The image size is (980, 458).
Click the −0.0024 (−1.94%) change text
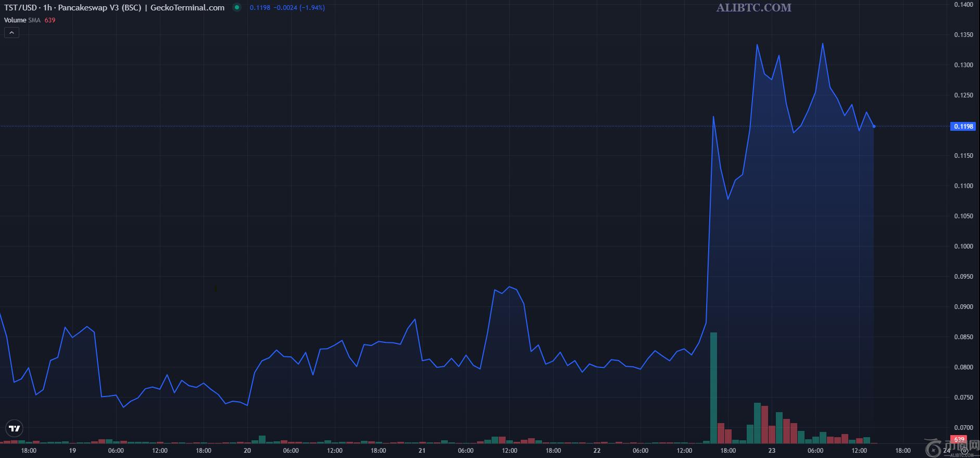[299, 8]
